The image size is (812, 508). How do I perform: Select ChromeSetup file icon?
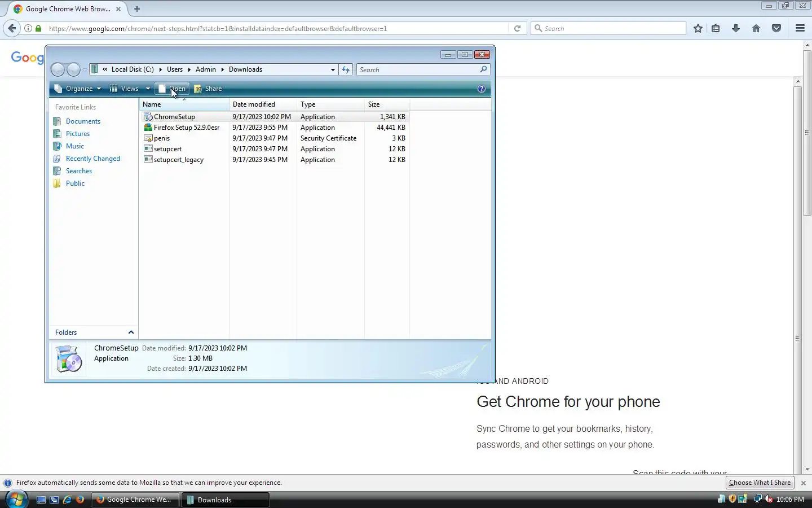[x=148, y=117]
